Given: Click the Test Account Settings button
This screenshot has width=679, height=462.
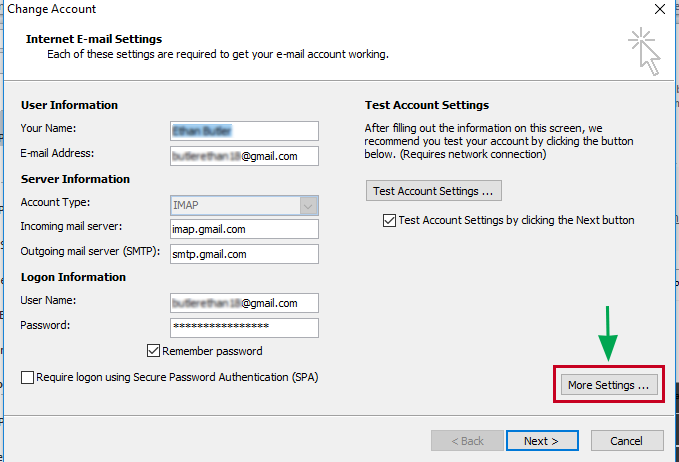Looking at the screenshot, I should click(x=433, y=191).
